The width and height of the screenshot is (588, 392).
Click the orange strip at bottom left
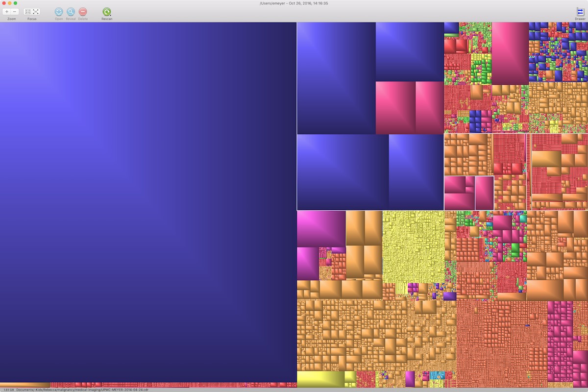click(24, 385)
